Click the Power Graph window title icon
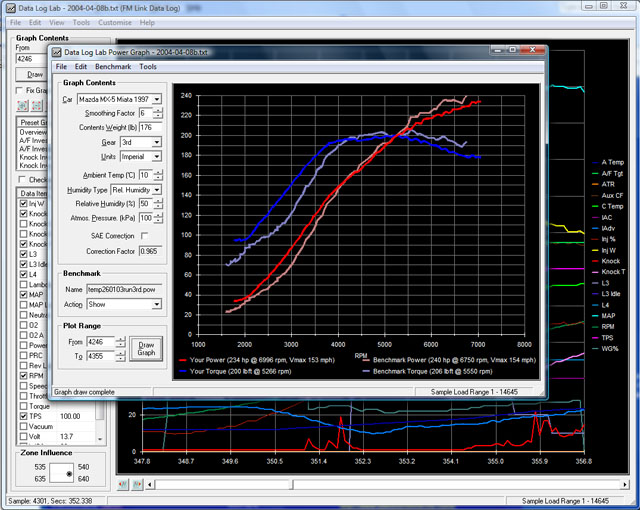 tap(58, 51)
